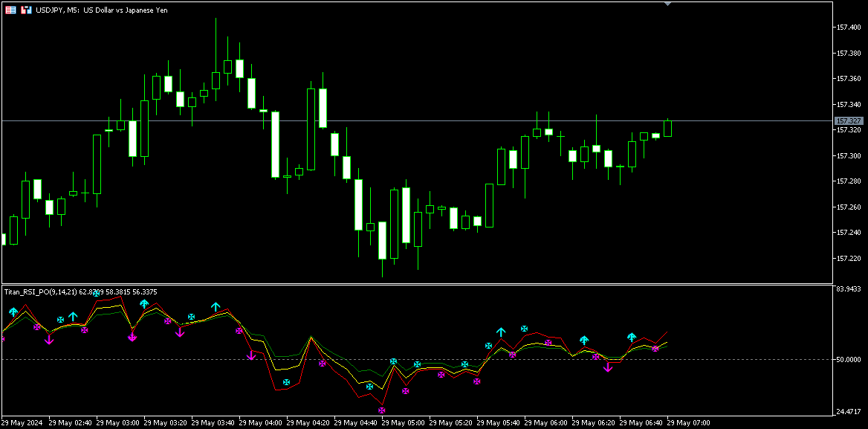Click the second icon left of USDJPY title
Viewport: 868px width, 429px height.
pyautogui.click(x=26, y=10)
